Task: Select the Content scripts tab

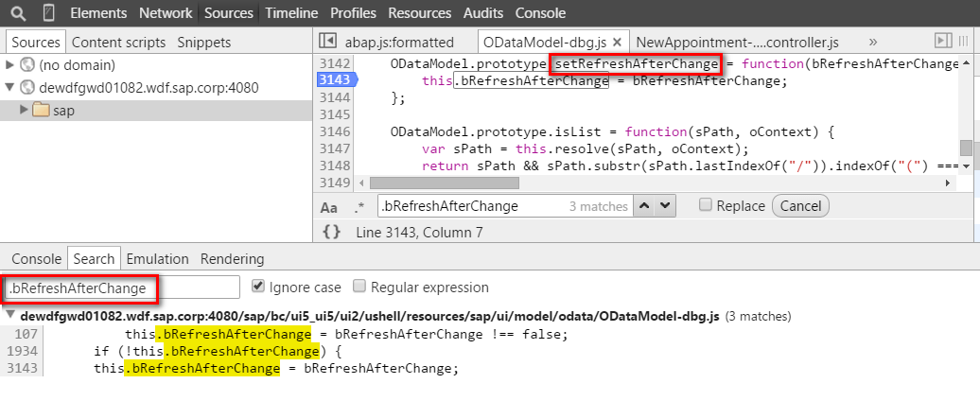Action: pos(119,43)
